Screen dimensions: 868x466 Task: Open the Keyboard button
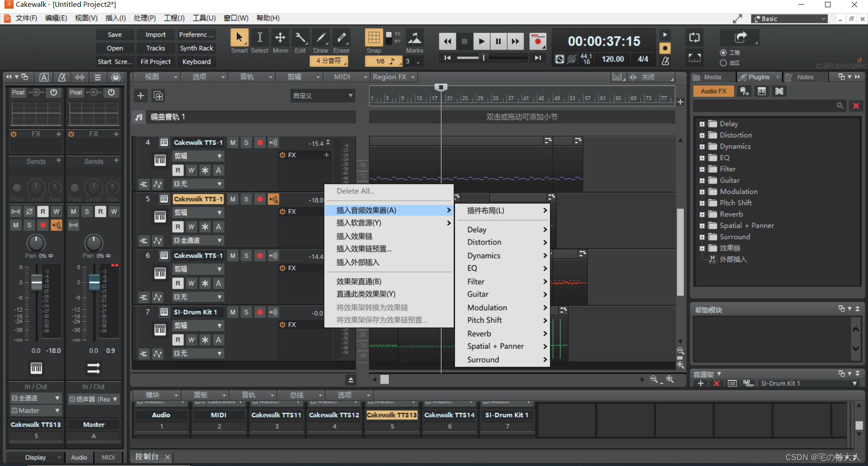point(196,62)
